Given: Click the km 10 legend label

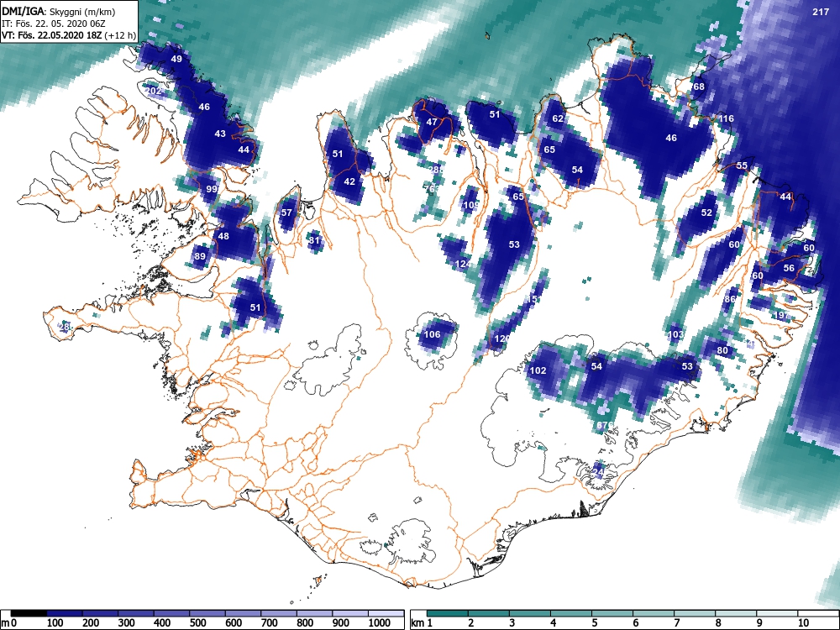Looking at the screenshot, I should click(803, 622).
